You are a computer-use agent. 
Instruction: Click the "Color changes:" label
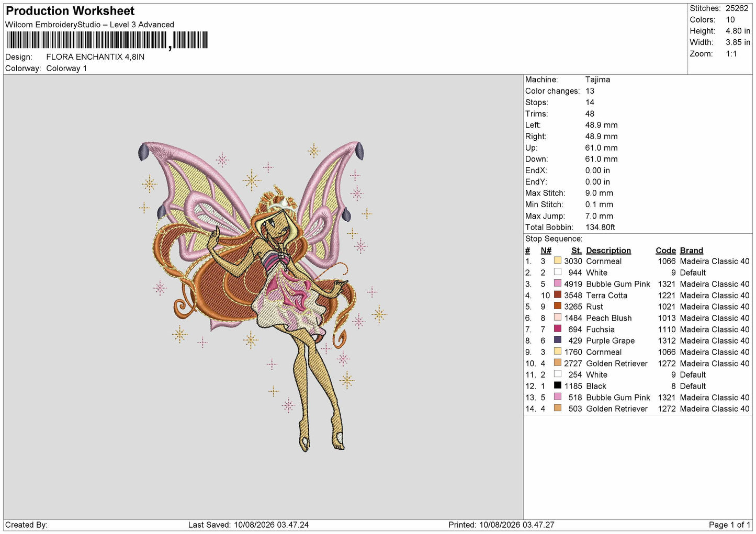point(552,91)
